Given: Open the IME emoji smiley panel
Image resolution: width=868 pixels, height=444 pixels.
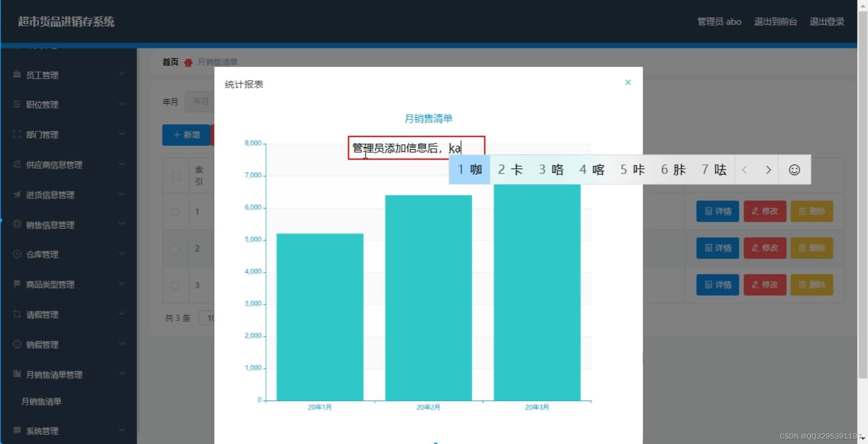Looking at the screenshot, I should click(794, 169).
